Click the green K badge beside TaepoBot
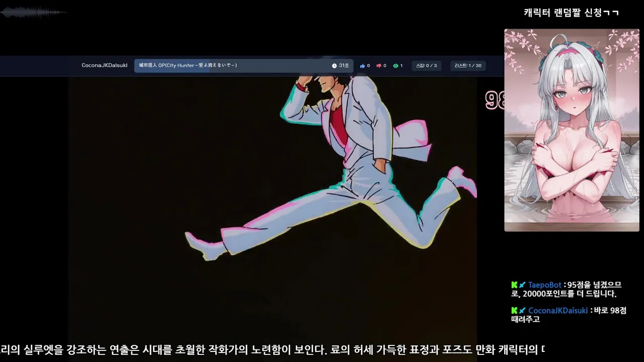The image size is (644, 362). [x=514, y=285]
